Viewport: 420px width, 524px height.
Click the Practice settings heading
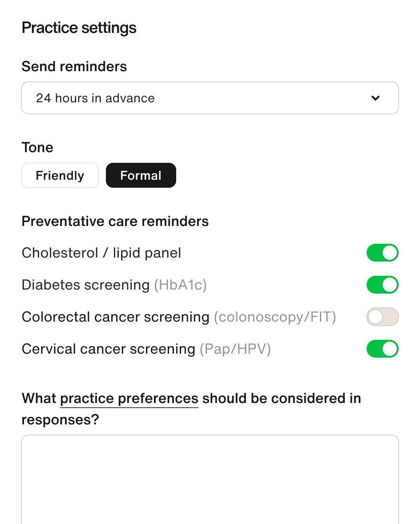[79, 28]
